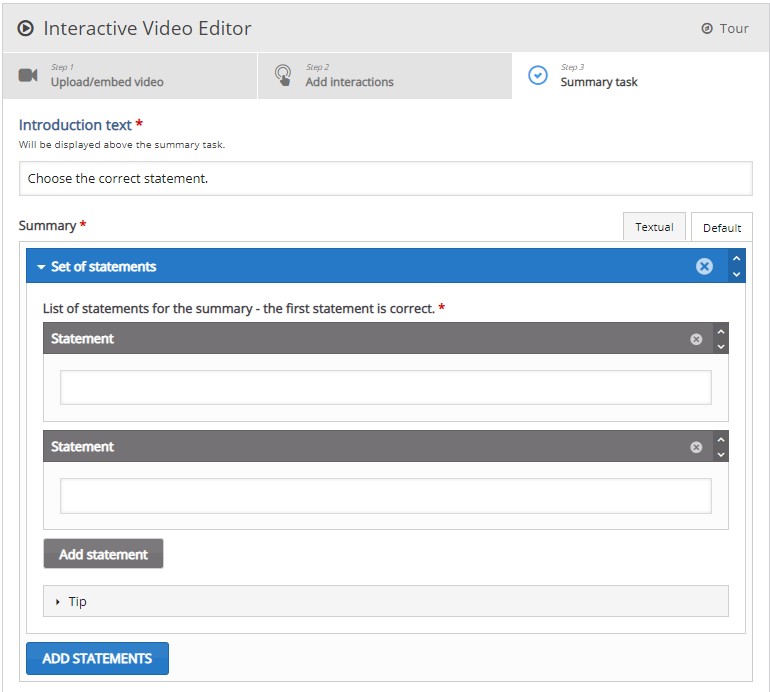Viewport: 770px width, 692px height.
Task: Click the Introduction text input field
Action: (385, 179)
